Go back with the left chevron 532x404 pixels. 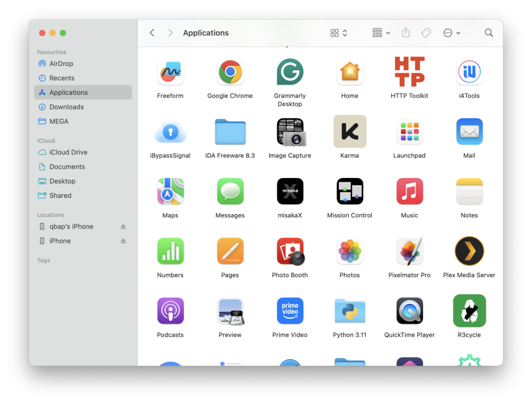pyautogui.click(x=152, y=33)
